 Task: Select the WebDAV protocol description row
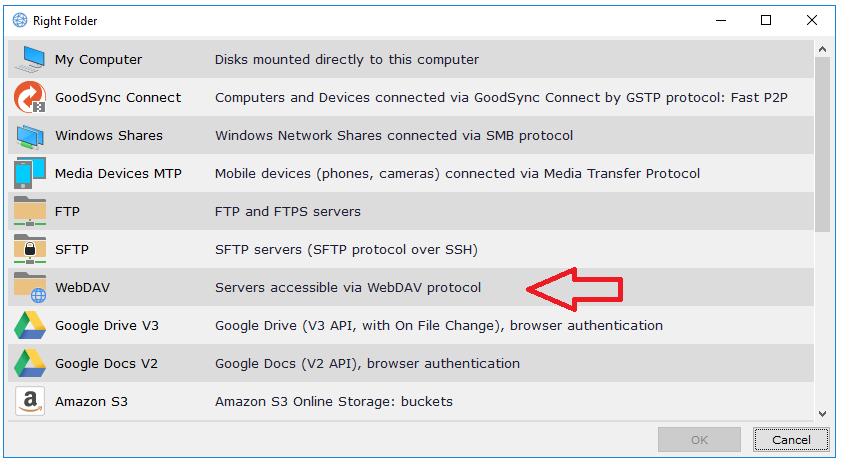[347, 288]
